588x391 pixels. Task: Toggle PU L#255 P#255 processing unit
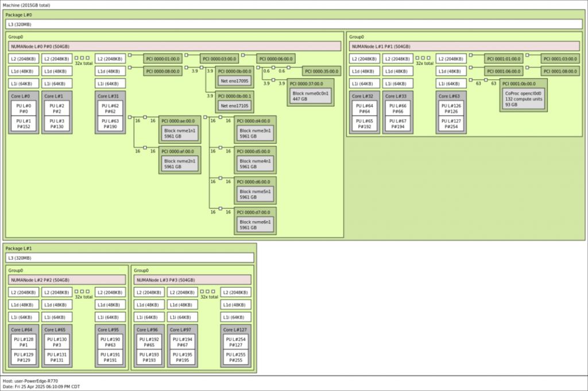(x=235, y=358)
